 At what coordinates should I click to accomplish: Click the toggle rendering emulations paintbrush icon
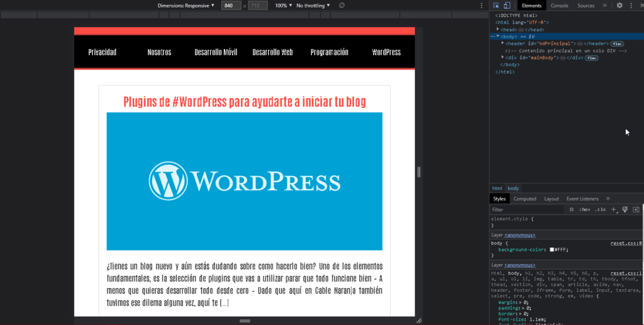pyautogui.click(x=625, y=209)
